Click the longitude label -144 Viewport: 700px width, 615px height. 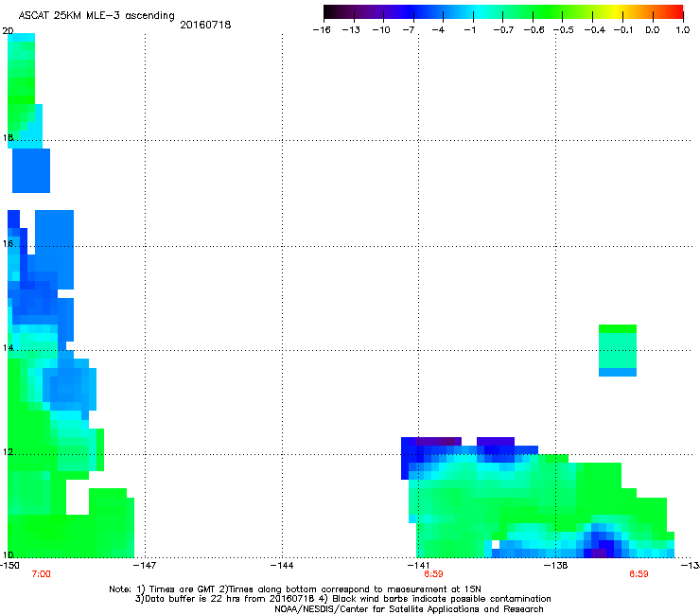pyautogui.click(x=282, y=566)
